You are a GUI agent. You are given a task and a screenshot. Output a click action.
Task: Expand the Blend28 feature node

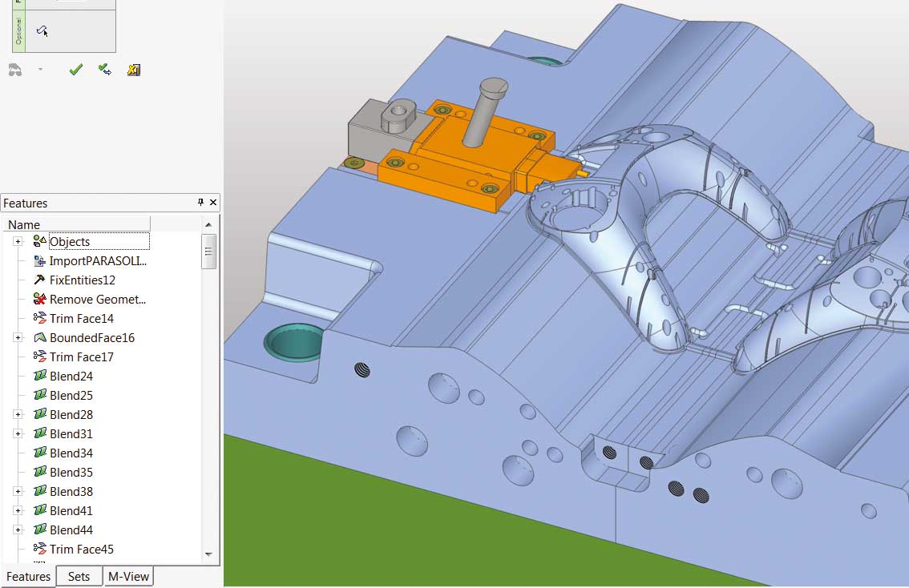click(18, 414)
